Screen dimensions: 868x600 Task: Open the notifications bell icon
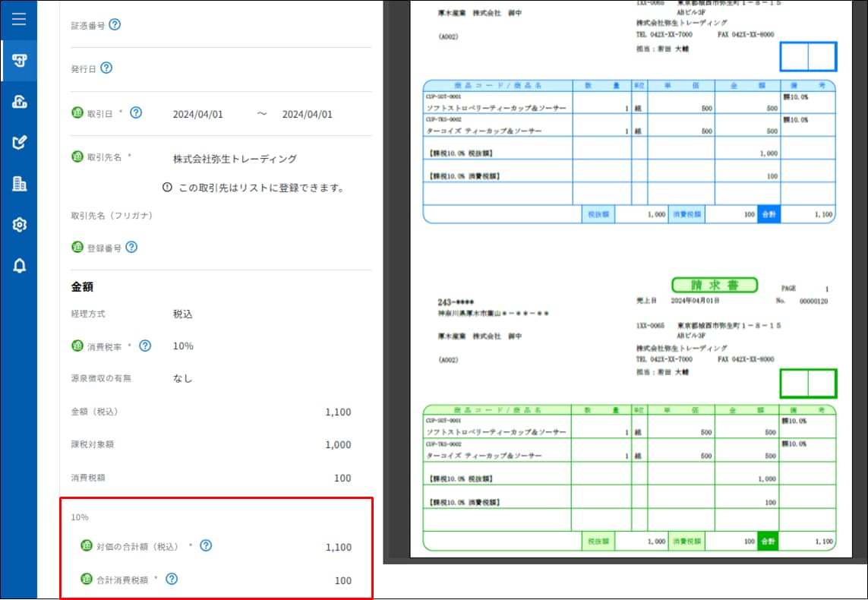19,265
